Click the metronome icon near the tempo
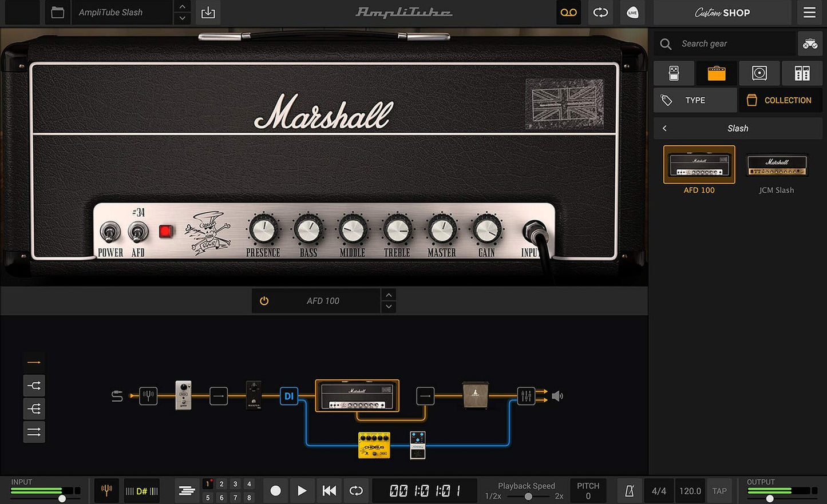This screenshot has width=827, height=504. point(628,490)
